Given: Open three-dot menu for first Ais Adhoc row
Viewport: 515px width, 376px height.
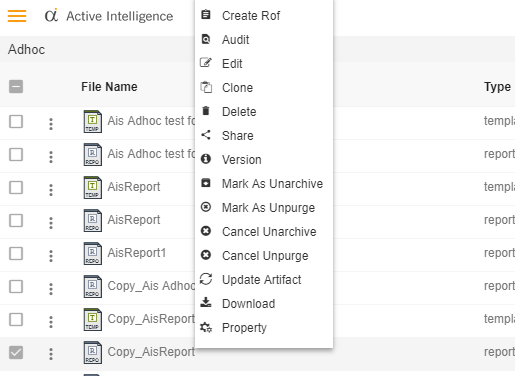Looking at the screenshot, I should click(x=51, y=124).
